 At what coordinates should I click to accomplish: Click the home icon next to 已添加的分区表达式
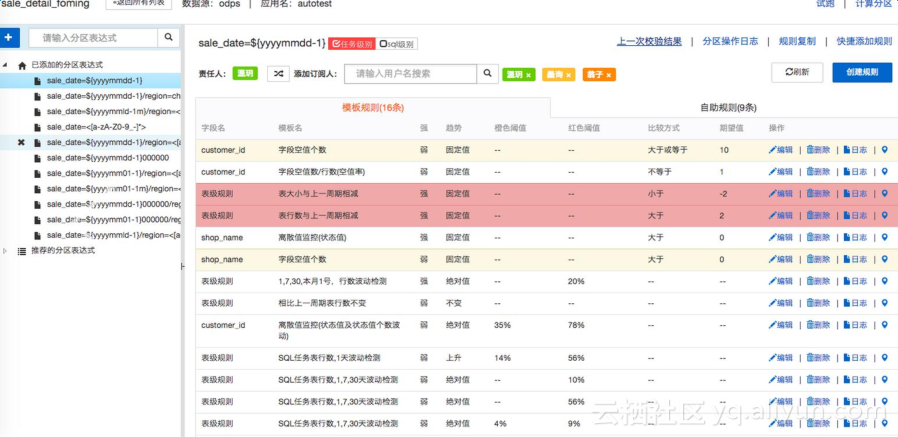[x=22, y=65]
